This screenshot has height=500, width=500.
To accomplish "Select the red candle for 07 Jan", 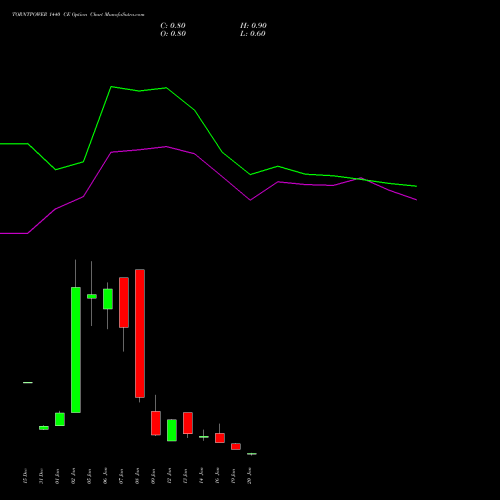I will click(124, 302).
